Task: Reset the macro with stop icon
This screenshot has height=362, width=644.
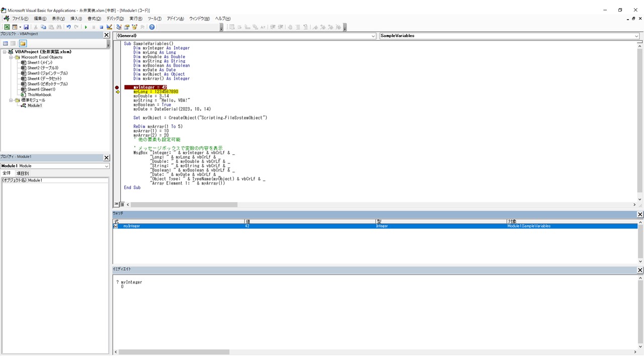Action: coord(101,27)
